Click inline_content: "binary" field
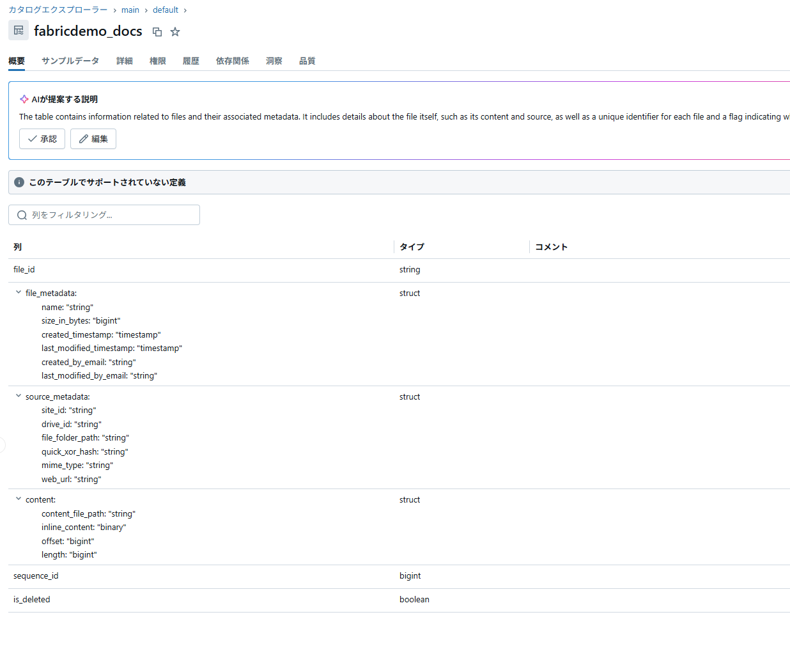This screenshot has width=790, height=672. [84, 527]
